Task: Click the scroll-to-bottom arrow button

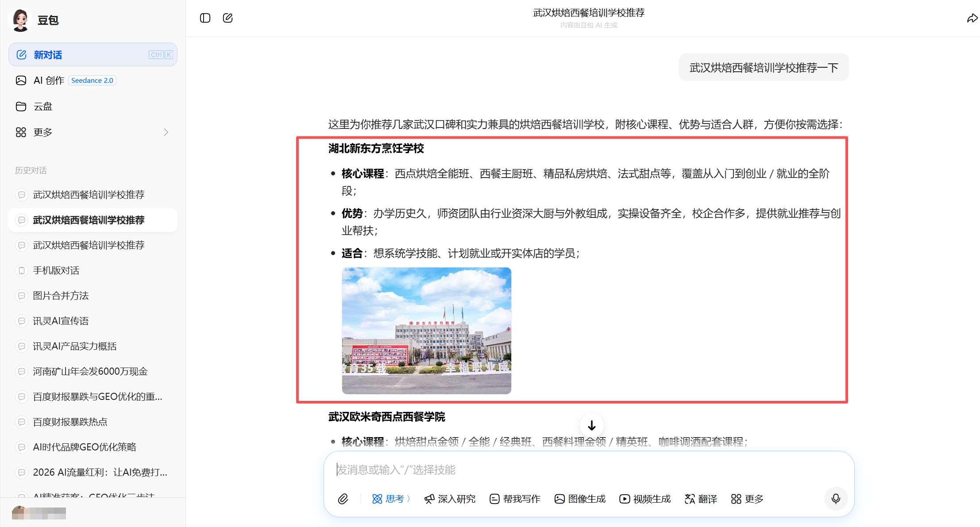Action: coord(591,426)
